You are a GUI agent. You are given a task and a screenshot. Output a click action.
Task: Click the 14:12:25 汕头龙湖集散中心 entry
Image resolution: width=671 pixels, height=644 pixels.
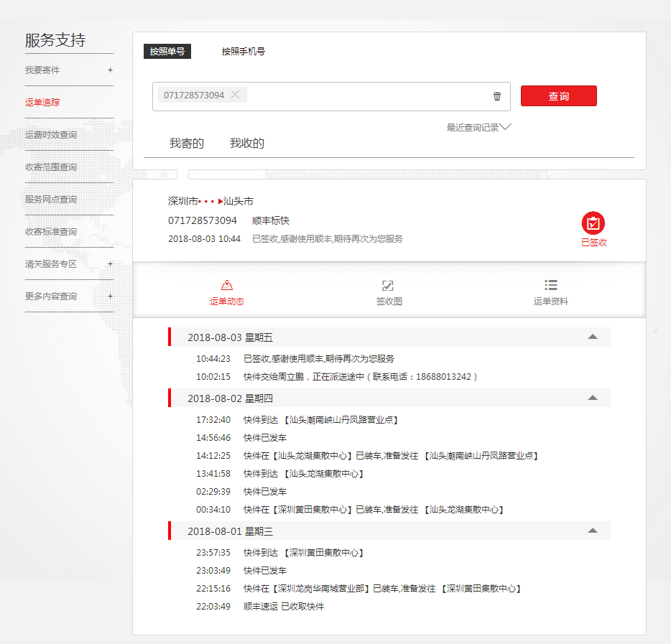367,456
